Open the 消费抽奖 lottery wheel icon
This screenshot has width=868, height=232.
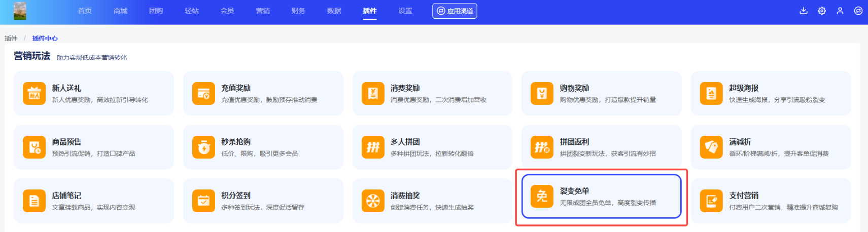pyautogui.click(x=373, y=201)
